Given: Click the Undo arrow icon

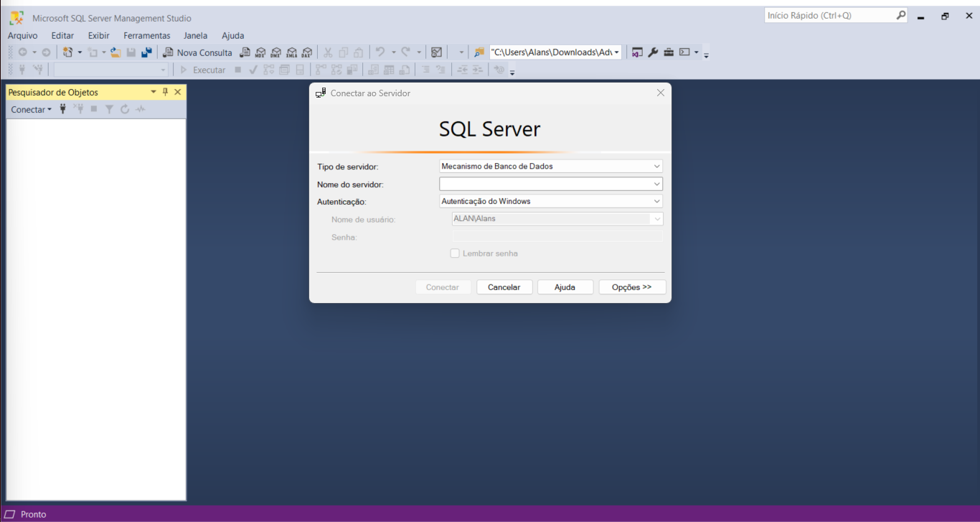Looking at the screenshot, I should tap(380, 52).
